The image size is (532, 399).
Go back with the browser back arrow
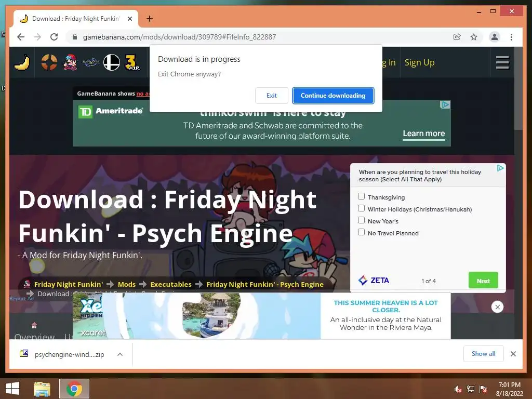coord(21,37)
